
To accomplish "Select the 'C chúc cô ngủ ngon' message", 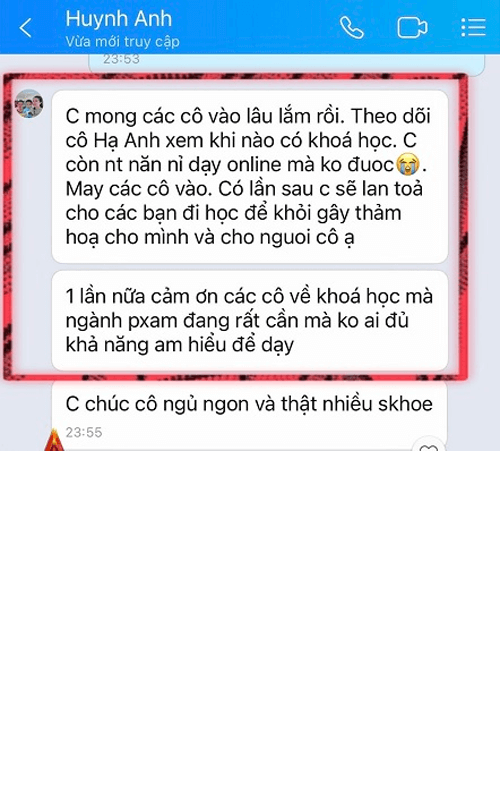I will 249,416.
